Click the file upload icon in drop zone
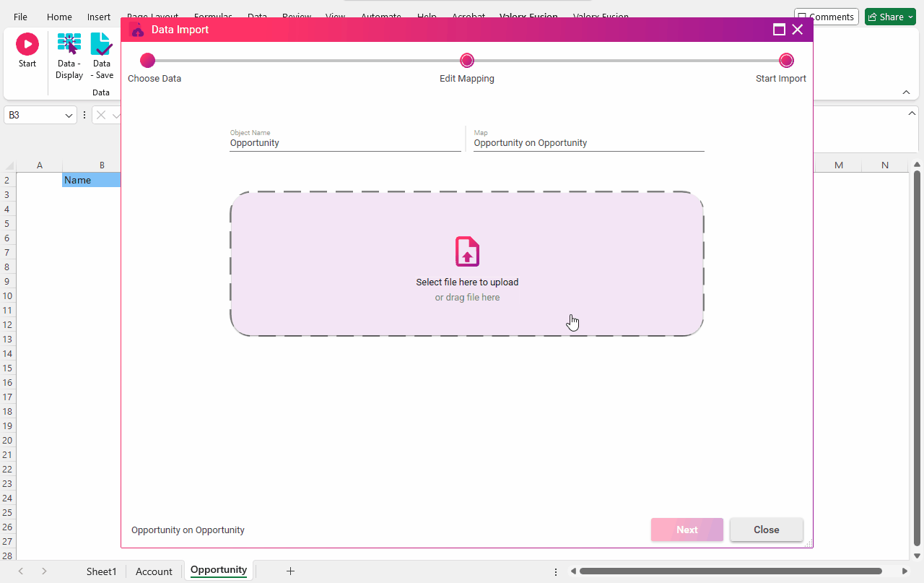 click(x=467, y=251)
